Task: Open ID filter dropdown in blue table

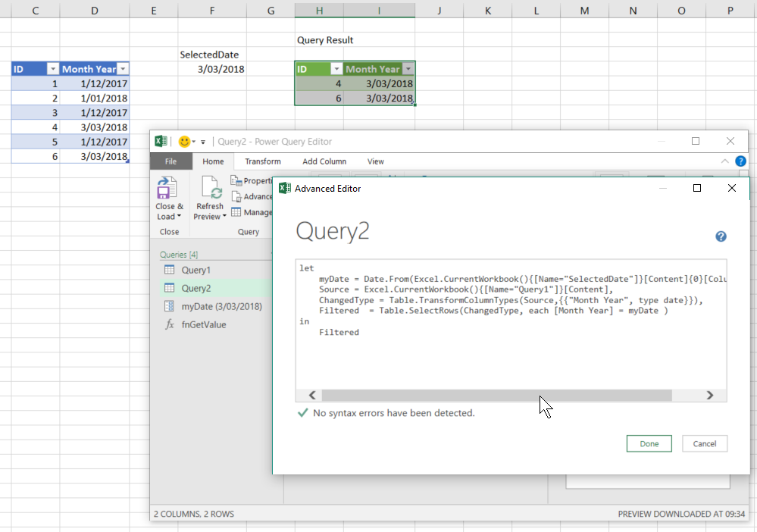Action: pyautogui.click(x=52, y=69)
